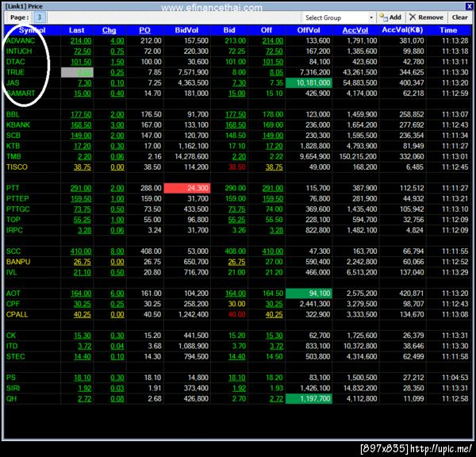Select the PTTEP symbol
This screenshot has height=457, width=476.
(x=17, y=198)
